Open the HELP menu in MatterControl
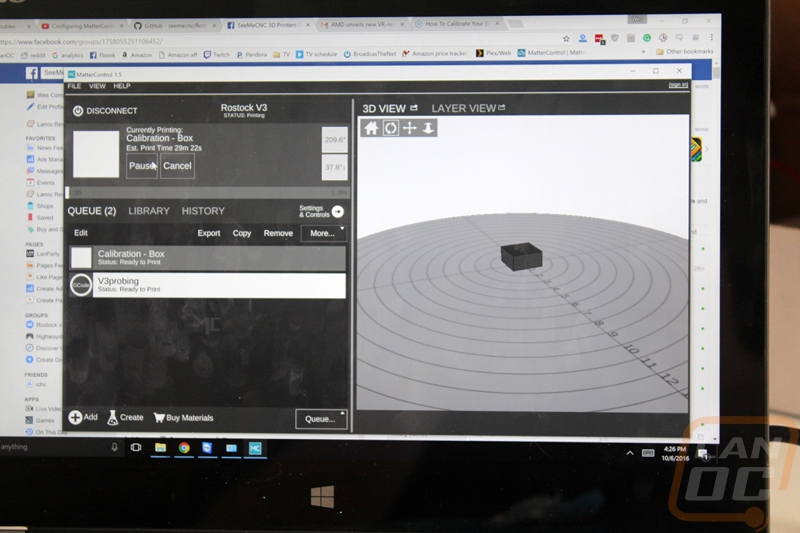 (121, 86)
